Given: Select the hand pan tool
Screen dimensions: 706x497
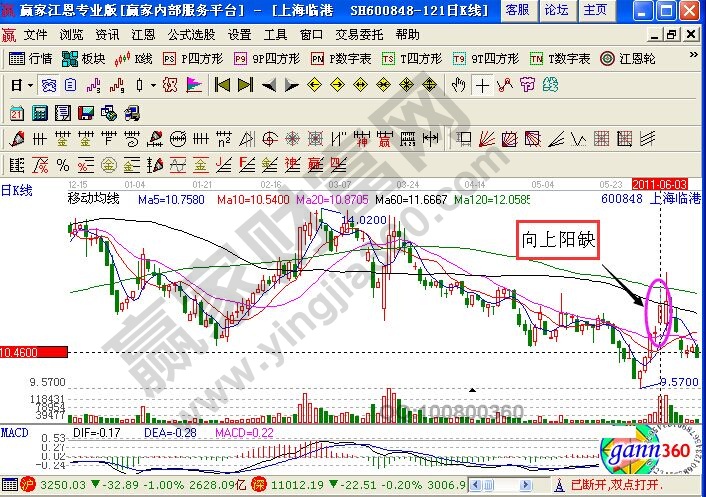Looking at the screenshot, I should pos(459,85).
